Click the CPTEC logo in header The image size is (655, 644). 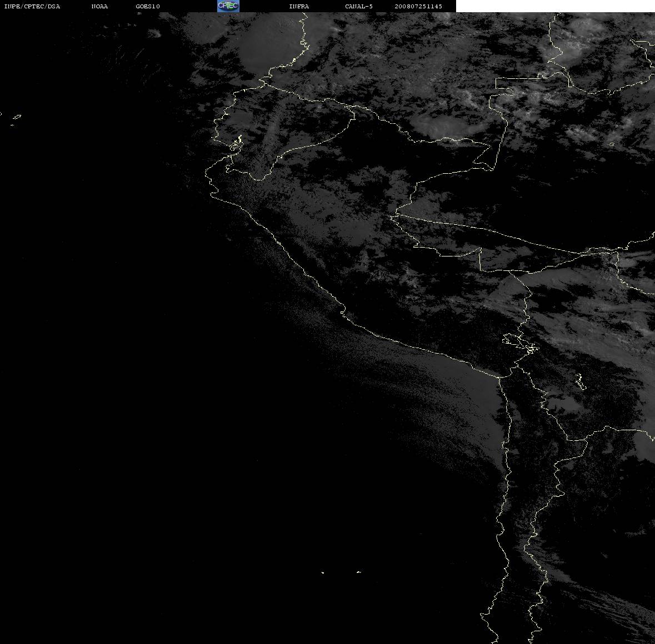coord(228,6)
